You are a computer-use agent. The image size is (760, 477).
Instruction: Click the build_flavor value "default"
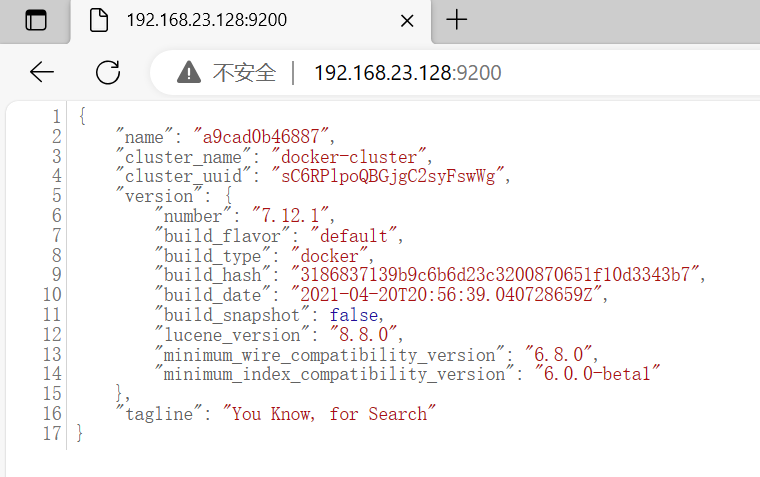pyautogui.click(x=354, y=236)
